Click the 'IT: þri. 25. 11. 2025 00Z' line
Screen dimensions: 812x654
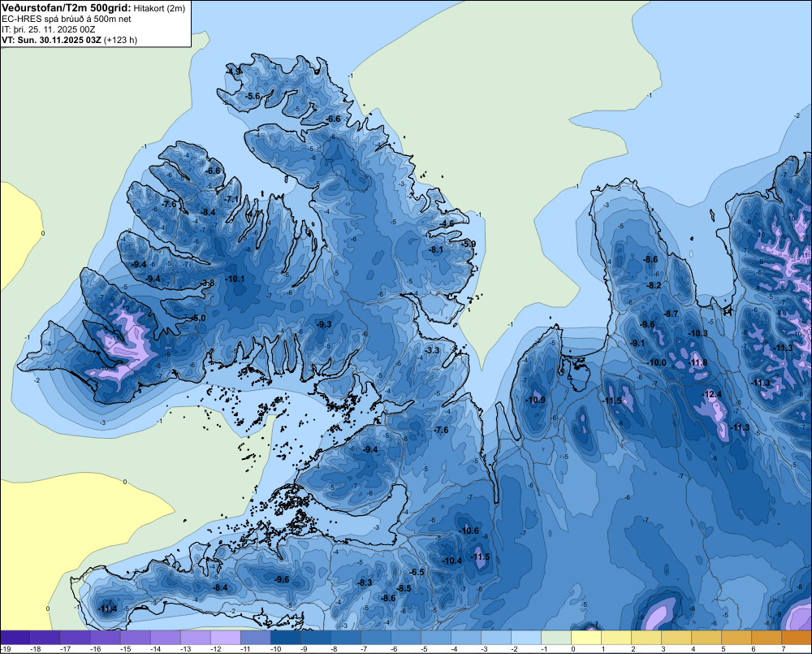click(48, 29)
